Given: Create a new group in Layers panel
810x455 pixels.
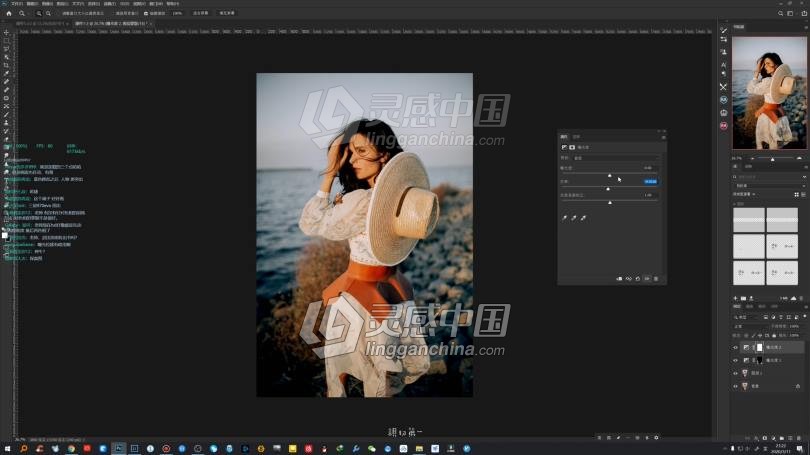Looking at the screenshot, I should [x=782, y=438].
